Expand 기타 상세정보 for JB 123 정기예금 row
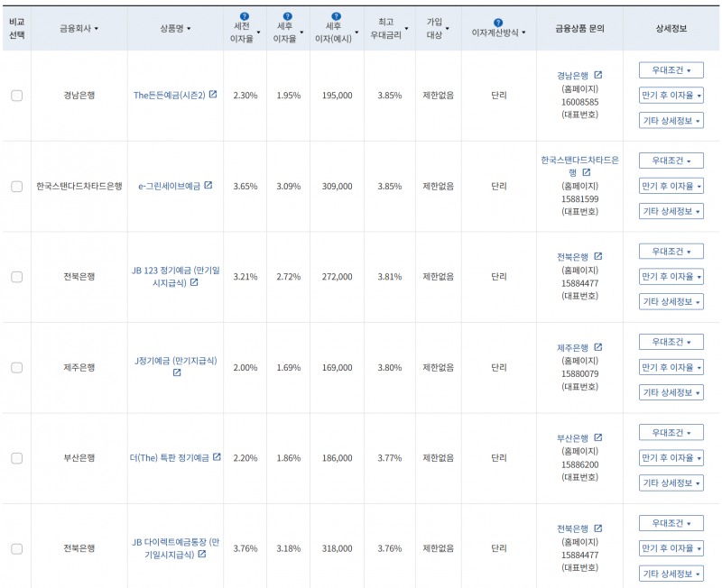 point(671,302)
